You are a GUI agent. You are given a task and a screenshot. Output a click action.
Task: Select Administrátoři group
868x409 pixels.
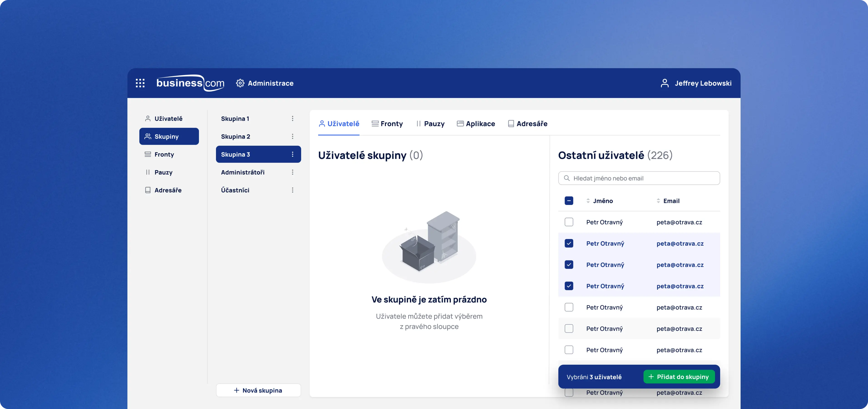click(258, 172)
